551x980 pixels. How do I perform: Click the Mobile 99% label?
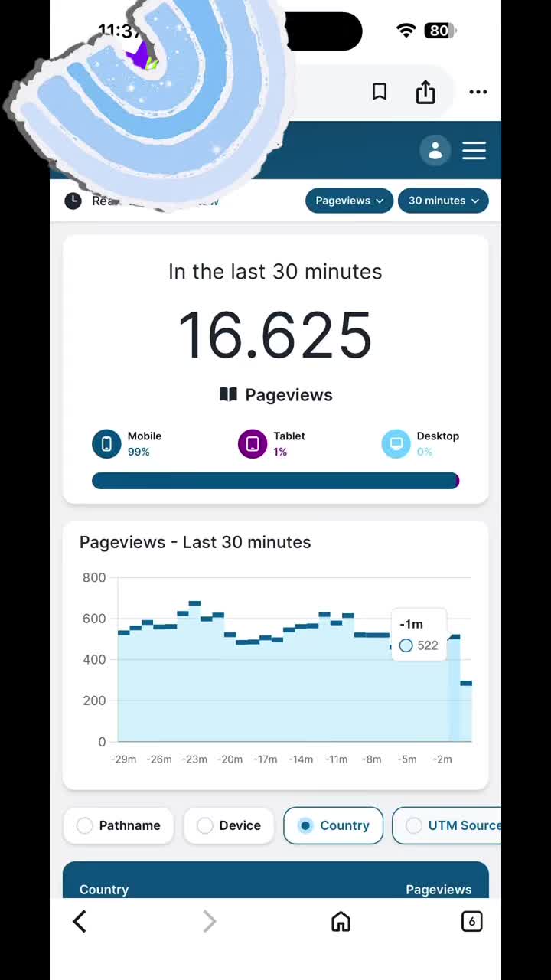145,443
